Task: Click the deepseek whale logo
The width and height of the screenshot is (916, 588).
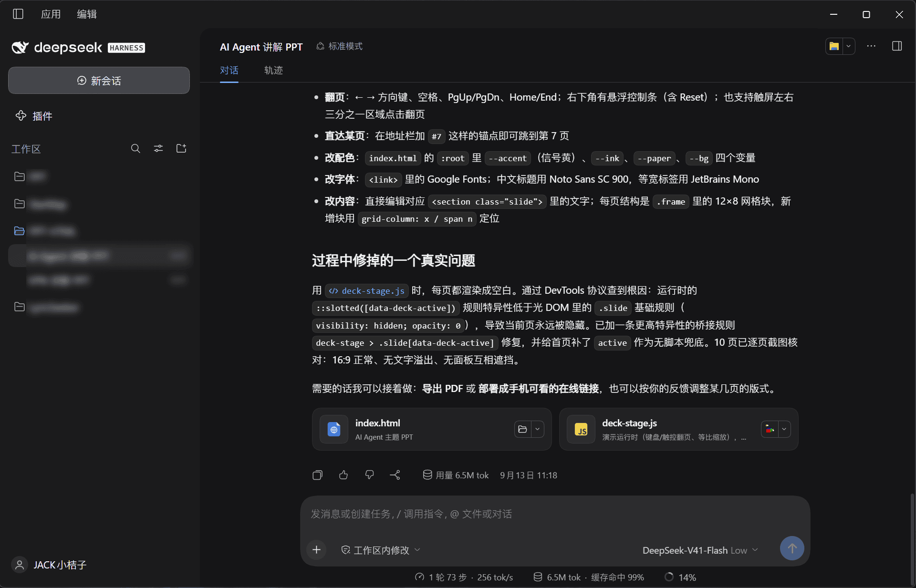Action: pyautogui.click(x=21, y=47)
